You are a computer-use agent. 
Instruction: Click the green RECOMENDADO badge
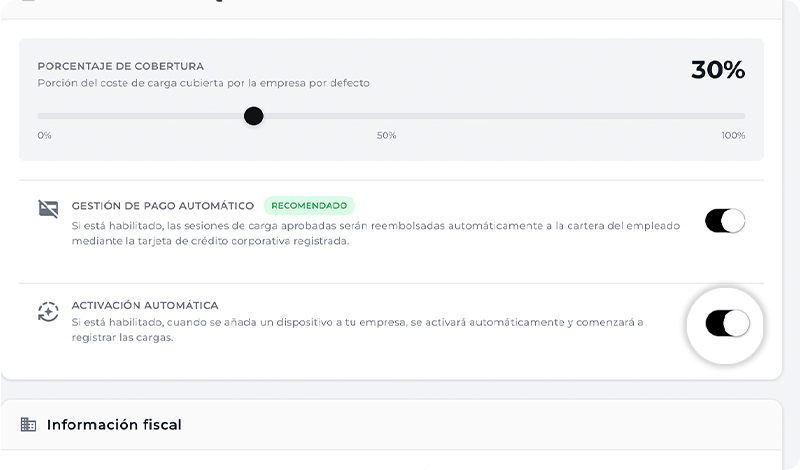309,206
